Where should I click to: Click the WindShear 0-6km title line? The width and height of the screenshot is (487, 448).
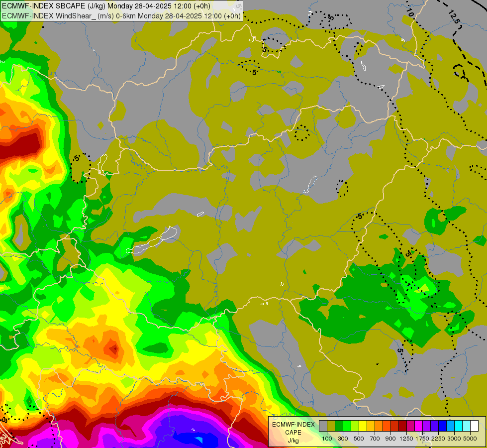tap(121, 16)
